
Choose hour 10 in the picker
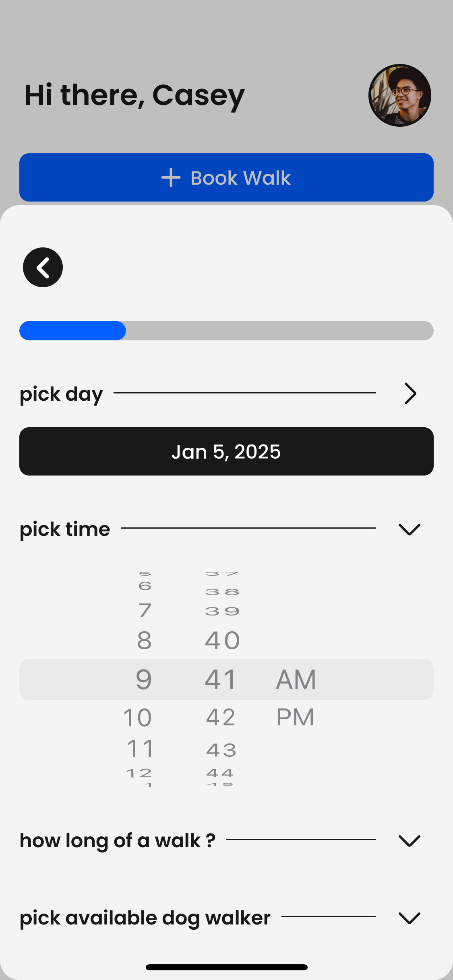coord(138,717)
